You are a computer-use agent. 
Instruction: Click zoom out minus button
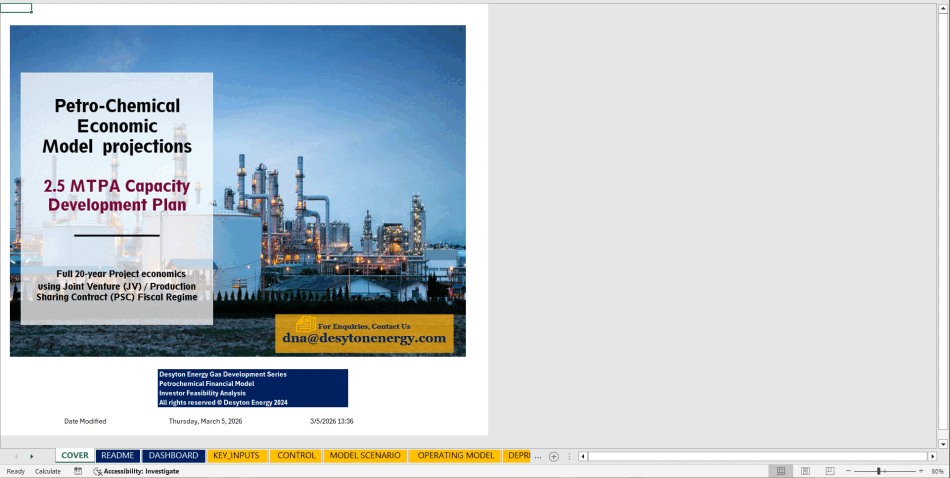(848, 471)
